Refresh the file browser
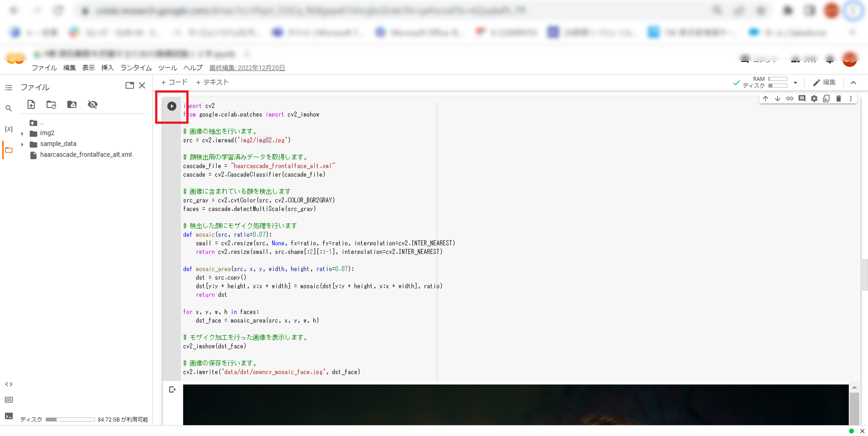The width and height of the screenshot is (868, 436). (x=51, y=104)
